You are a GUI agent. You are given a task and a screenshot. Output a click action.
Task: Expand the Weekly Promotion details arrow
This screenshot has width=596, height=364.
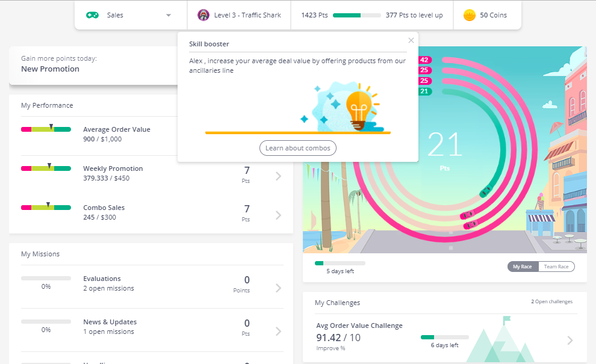tap(278, 176)
